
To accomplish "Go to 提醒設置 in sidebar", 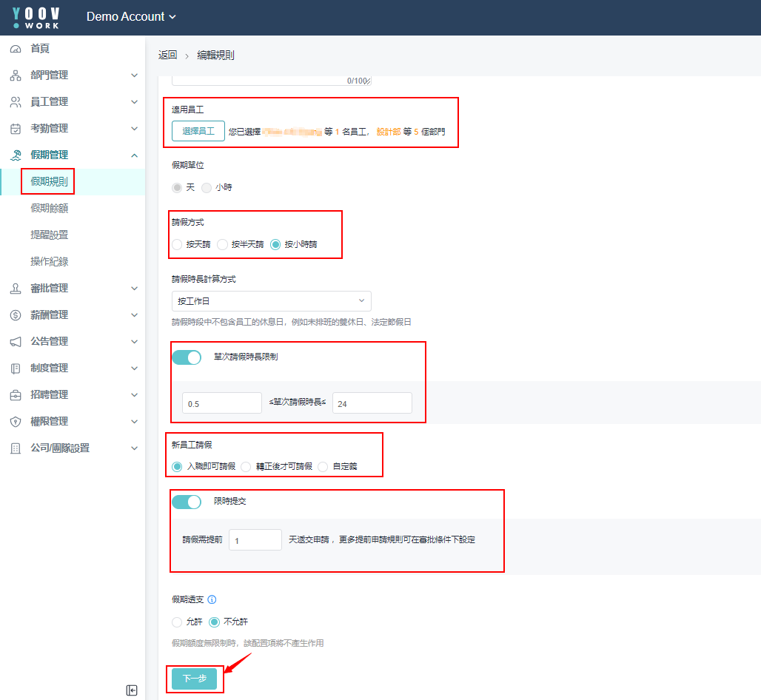I will click(x=50, y=235).
